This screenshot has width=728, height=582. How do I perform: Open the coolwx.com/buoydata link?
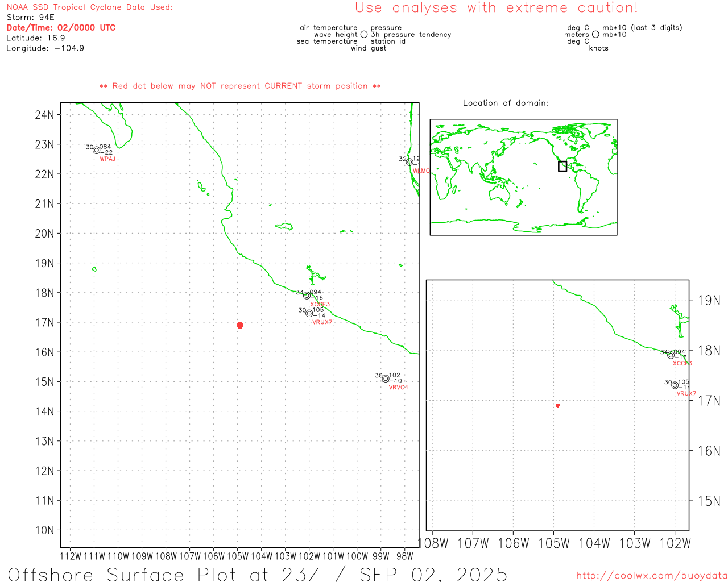point(652,576)
